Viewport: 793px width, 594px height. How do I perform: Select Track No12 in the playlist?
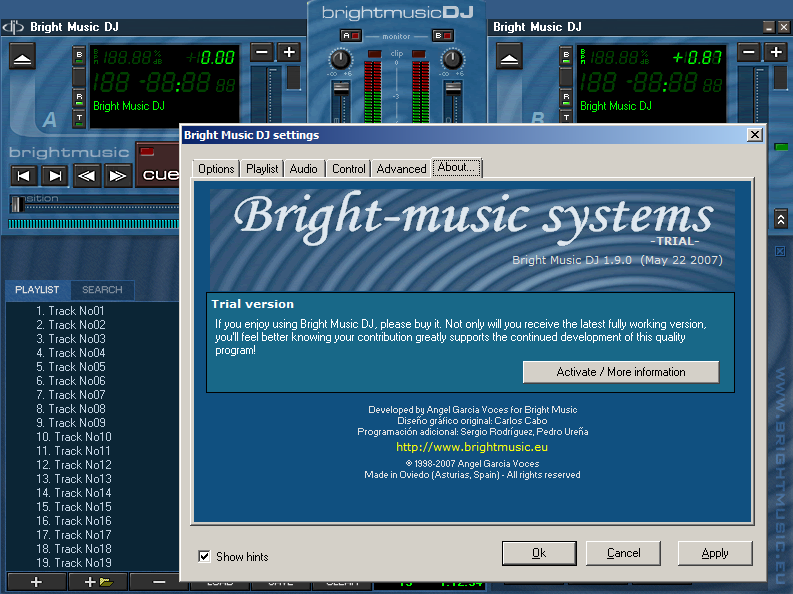coord(74,465)
